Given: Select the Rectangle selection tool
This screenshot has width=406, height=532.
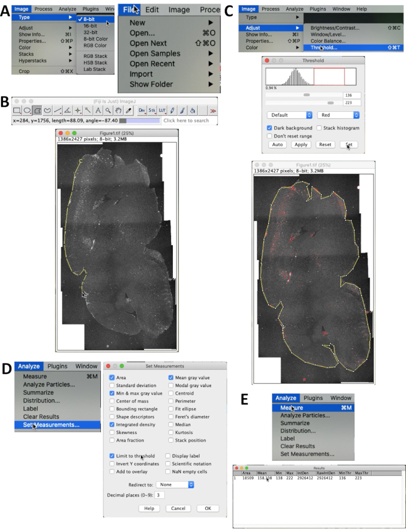Looking at the screenshot, I should 17,110.
